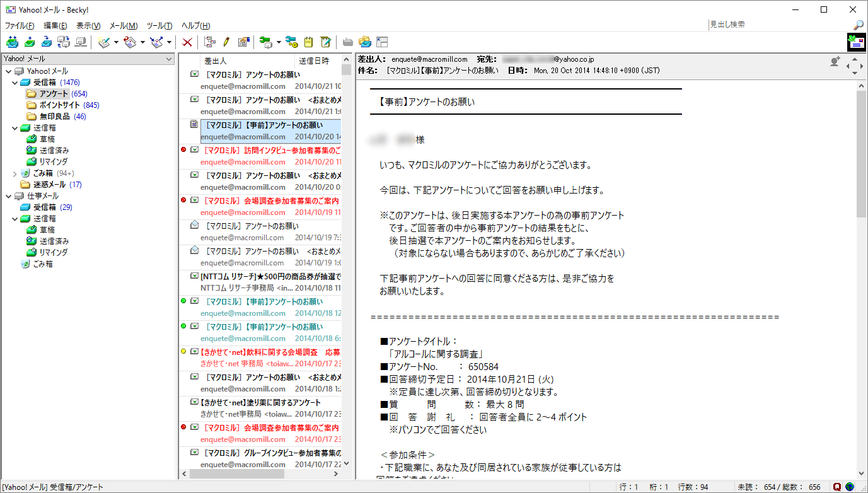The image size is (868, 493).
Task: Open the 編集(E) menu
Action: tap(55, 26)
